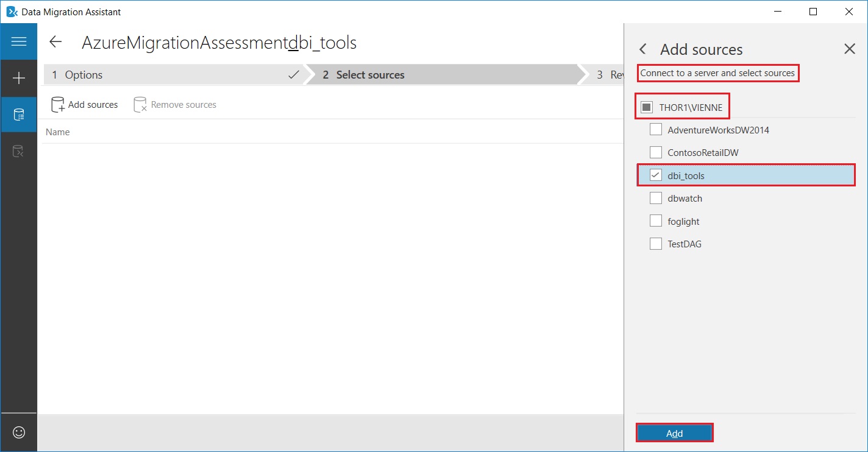
Task: Click 'Connect to a server and select sources' text
Action: click(x=717, y=73)
